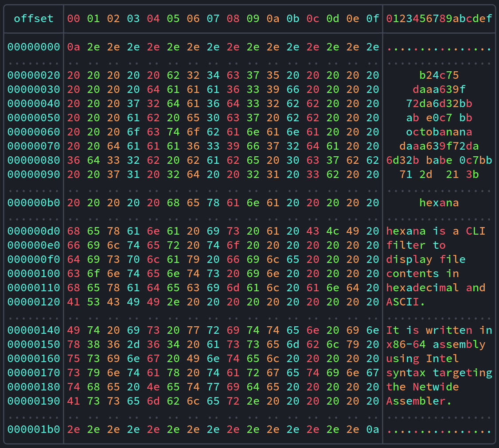Click the "offset" column header
Screen dimensions: 499x448
pyautogui.click(x=34, y=19)
